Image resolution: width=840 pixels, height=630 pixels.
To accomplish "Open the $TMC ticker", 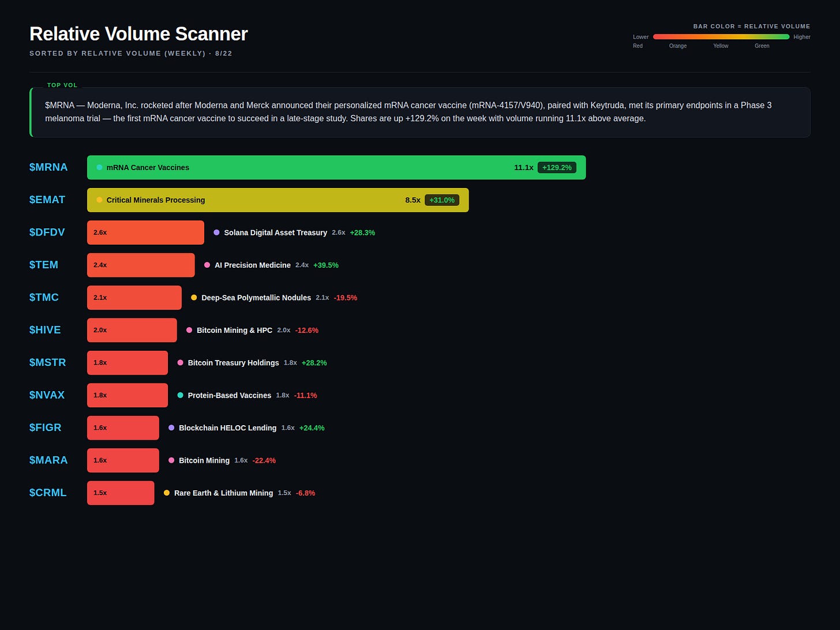I will point(44,298).
